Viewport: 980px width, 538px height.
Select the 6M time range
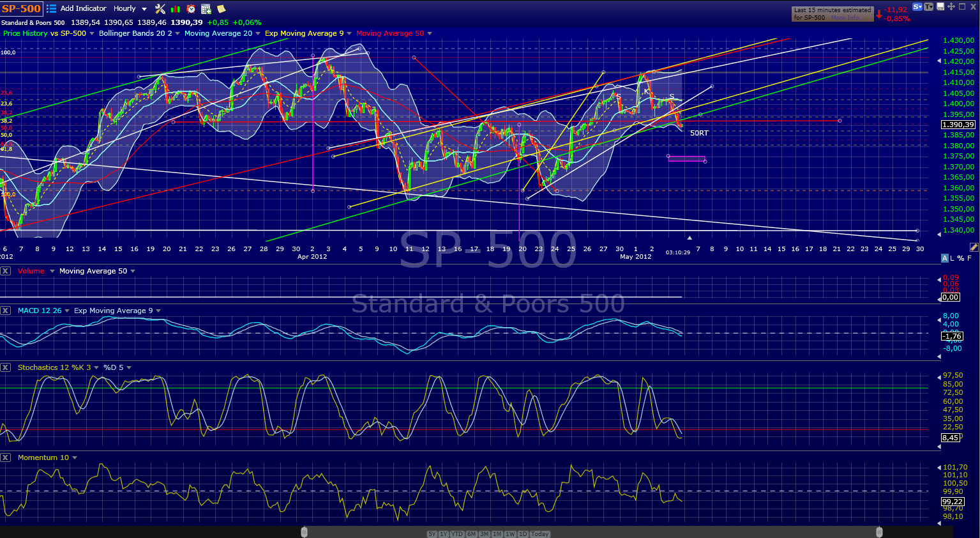[x=472, y=534]
